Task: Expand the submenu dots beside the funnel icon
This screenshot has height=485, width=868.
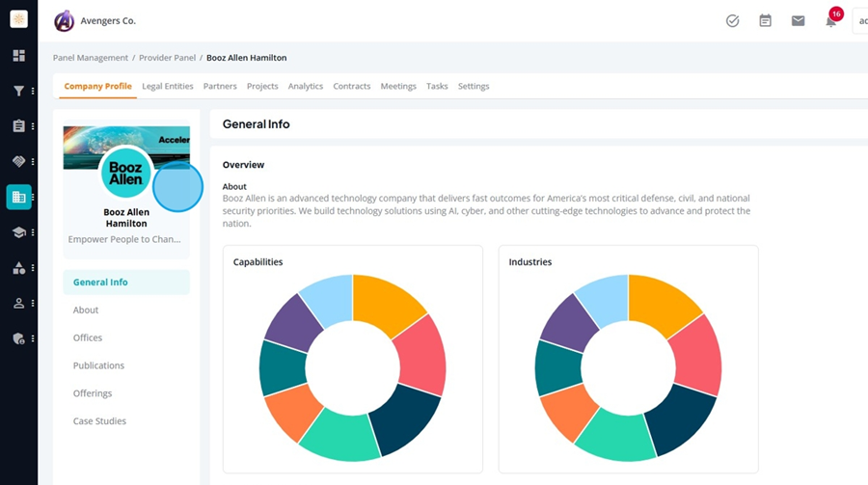Action: pos(33,91)
